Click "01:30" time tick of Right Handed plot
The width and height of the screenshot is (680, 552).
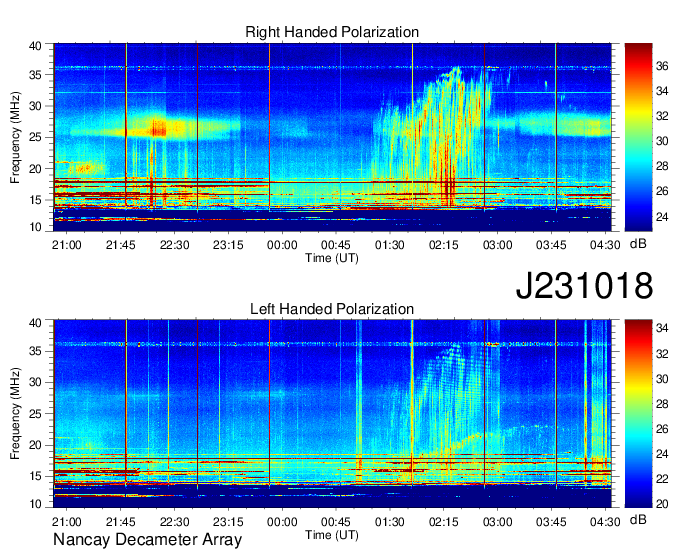pyautogui.click(x=389, y=245)
